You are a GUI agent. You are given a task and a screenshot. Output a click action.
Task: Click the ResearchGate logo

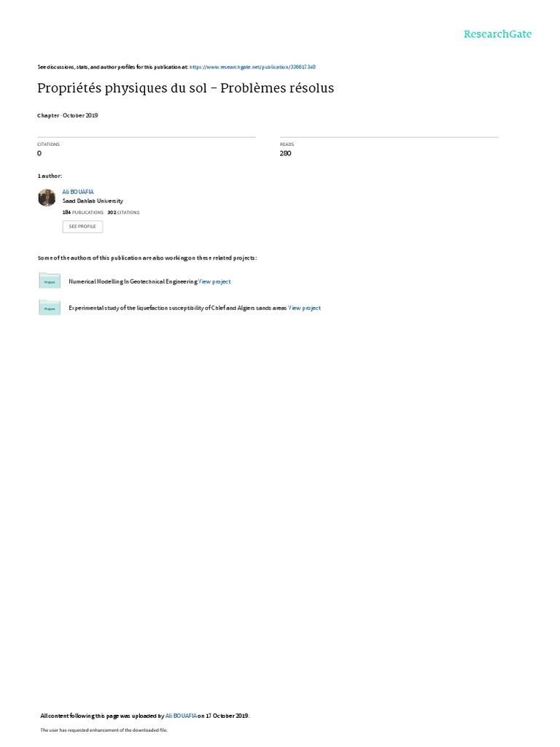coord(497,34)
